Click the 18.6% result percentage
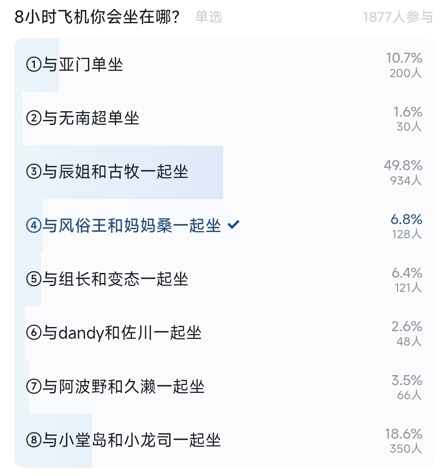 point(403,434)
